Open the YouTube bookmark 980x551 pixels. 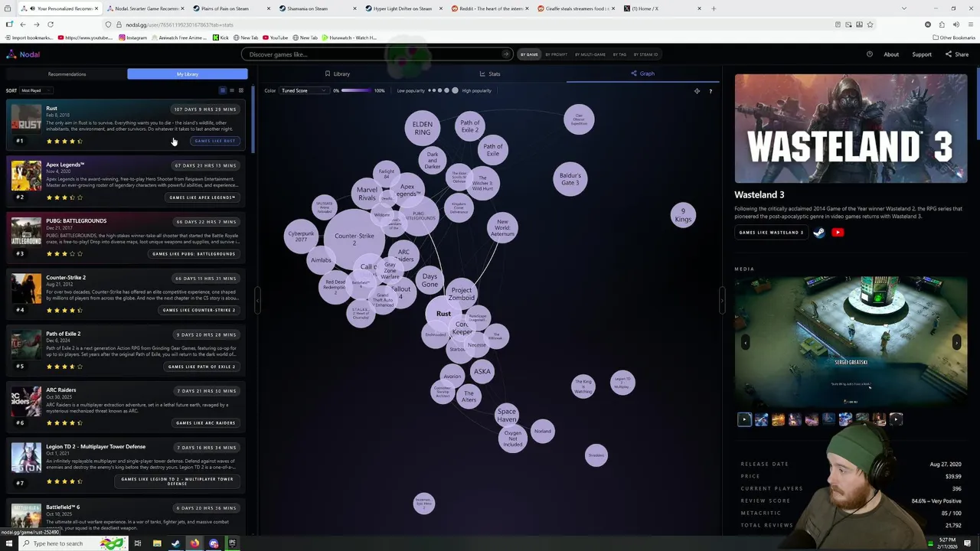275,37
